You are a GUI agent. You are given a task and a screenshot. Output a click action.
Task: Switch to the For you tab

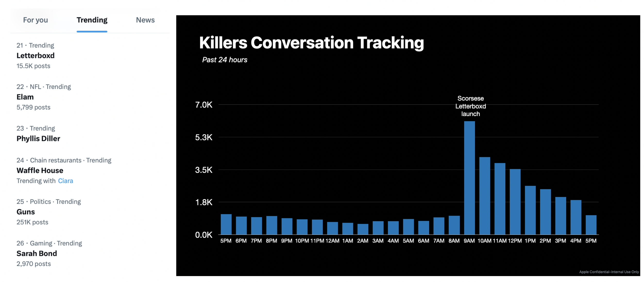[35, 20]
